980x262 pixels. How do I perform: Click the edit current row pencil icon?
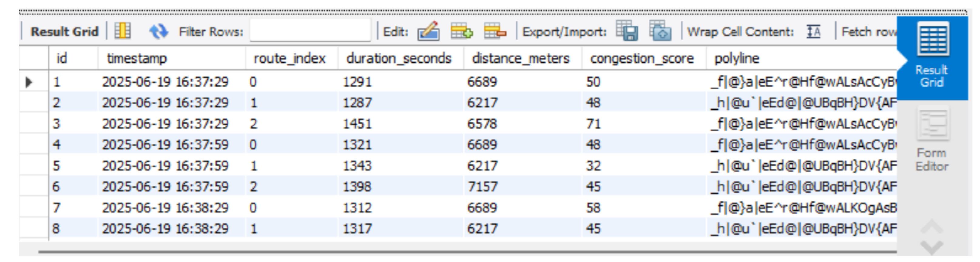pyautogui.click(x=429, y=31)
